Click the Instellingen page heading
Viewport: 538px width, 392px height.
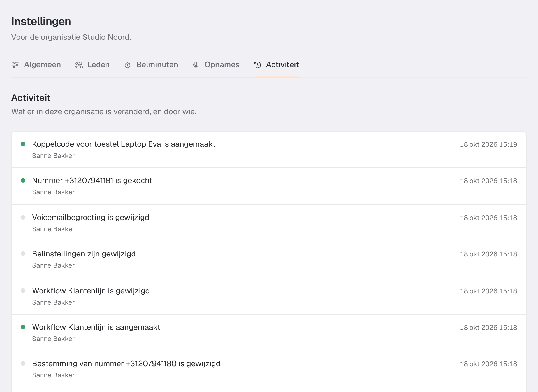tap(41, 22)
